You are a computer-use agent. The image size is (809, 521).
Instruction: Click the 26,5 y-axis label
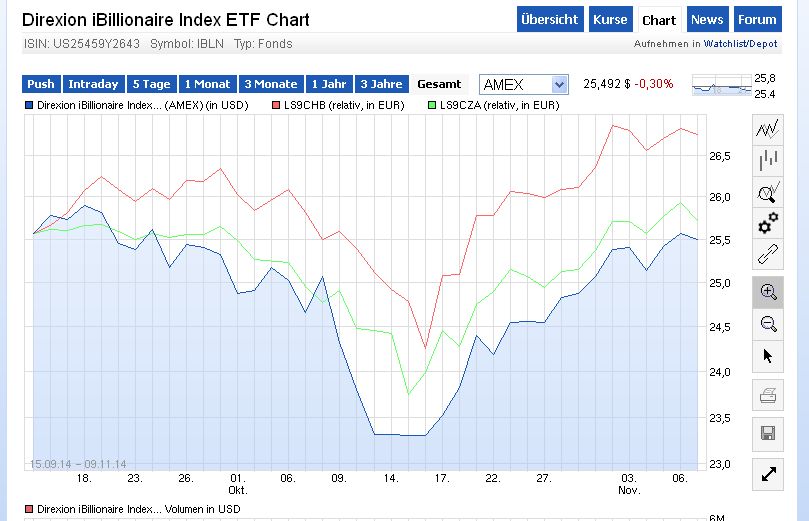720,156
